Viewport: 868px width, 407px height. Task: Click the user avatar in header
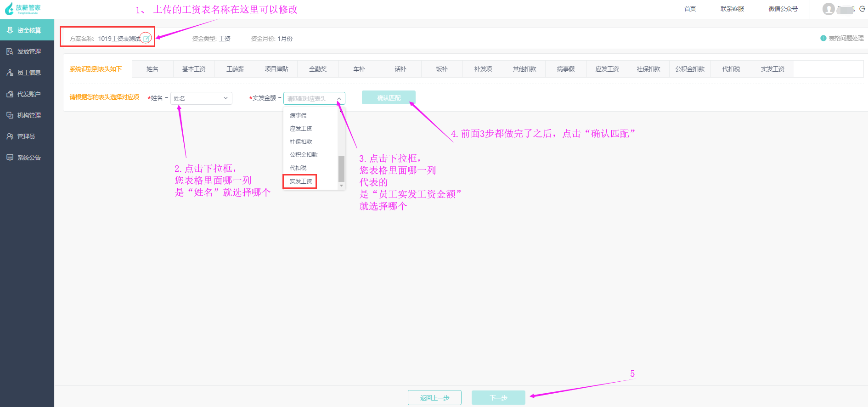(x=829, y=9)
